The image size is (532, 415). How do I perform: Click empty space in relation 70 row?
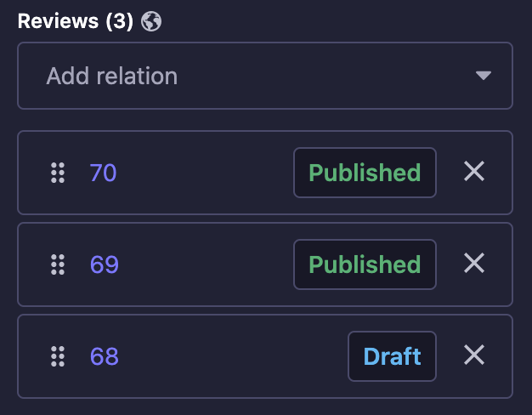coord(204,173)
